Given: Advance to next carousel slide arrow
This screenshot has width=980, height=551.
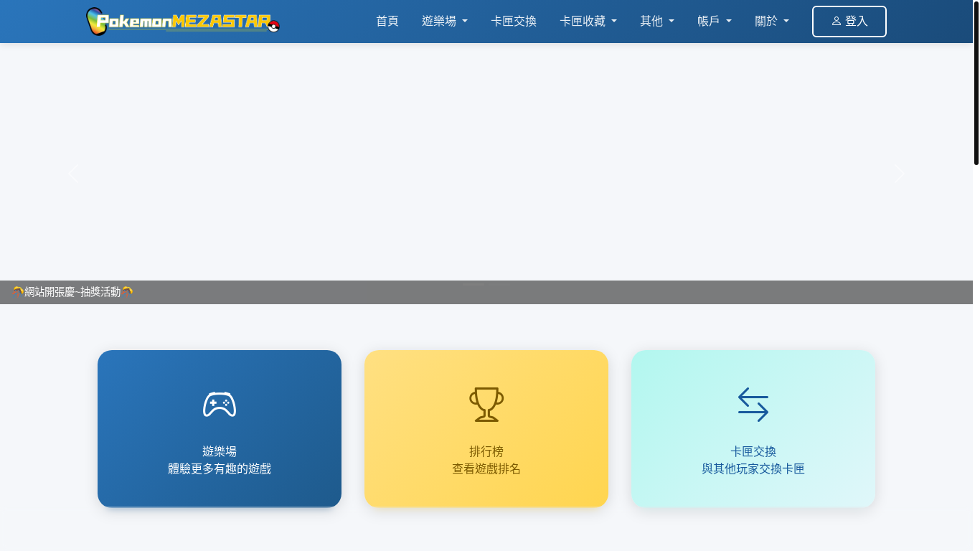Looking at the screenshot, I should (x=900, y=174).
